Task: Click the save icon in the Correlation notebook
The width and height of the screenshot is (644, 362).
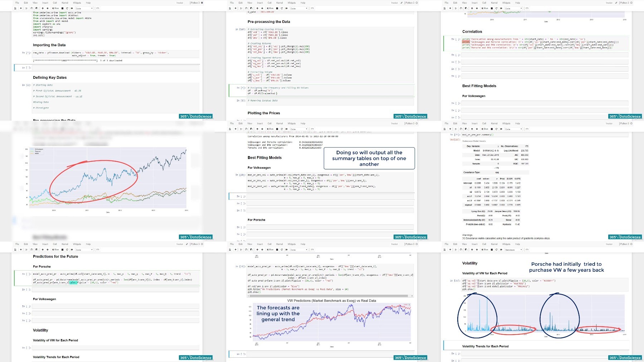Action: coord(445,8)
